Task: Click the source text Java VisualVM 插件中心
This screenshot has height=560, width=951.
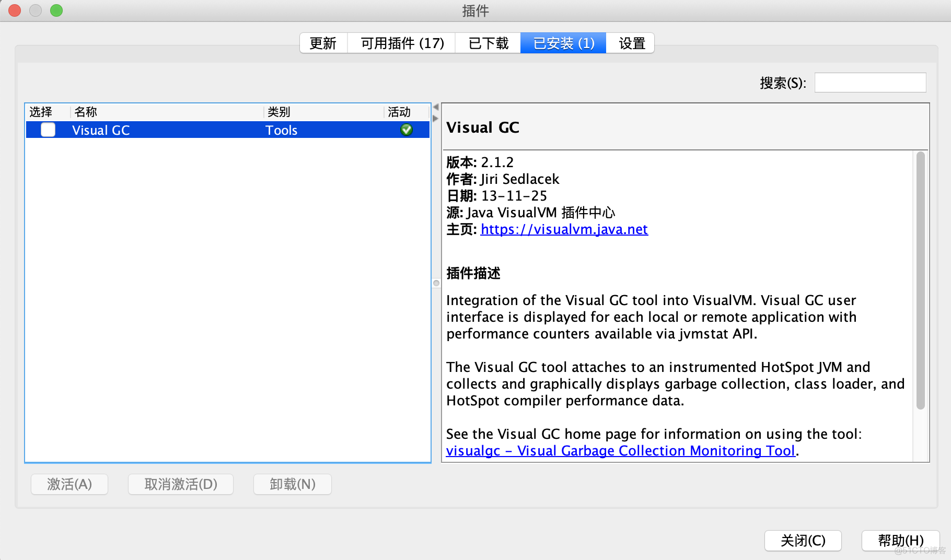Action: click(541, 213)
